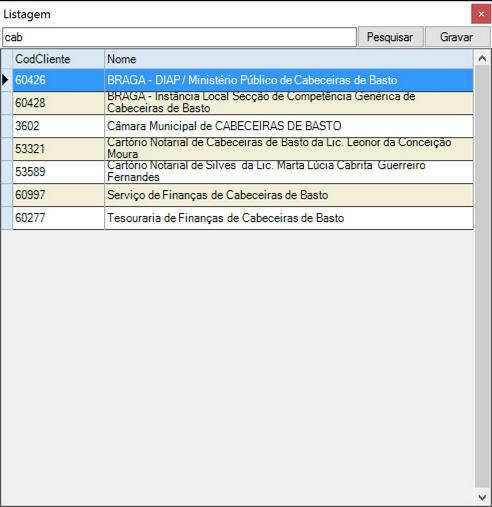Select 'Tesouraria de Finanças de Cabeceiras de Basto'
This screenshot has height=507, width=492.
point(289,218)
